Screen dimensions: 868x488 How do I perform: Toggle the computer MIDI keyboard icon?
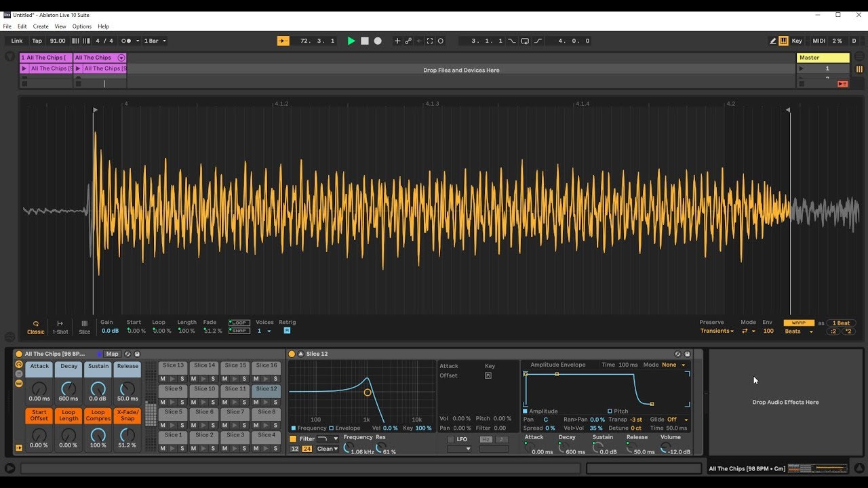(x=783, y=41)
